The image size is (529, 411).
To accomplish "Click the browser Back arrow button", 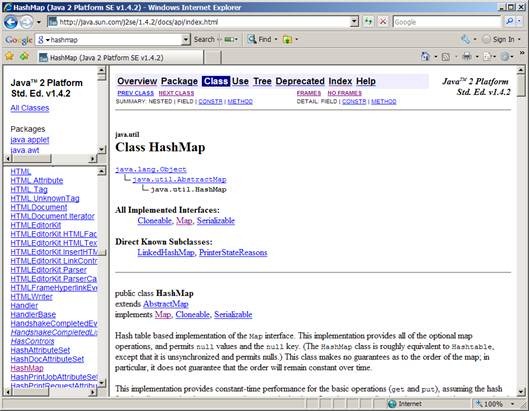I will click(x=10, y=22).
